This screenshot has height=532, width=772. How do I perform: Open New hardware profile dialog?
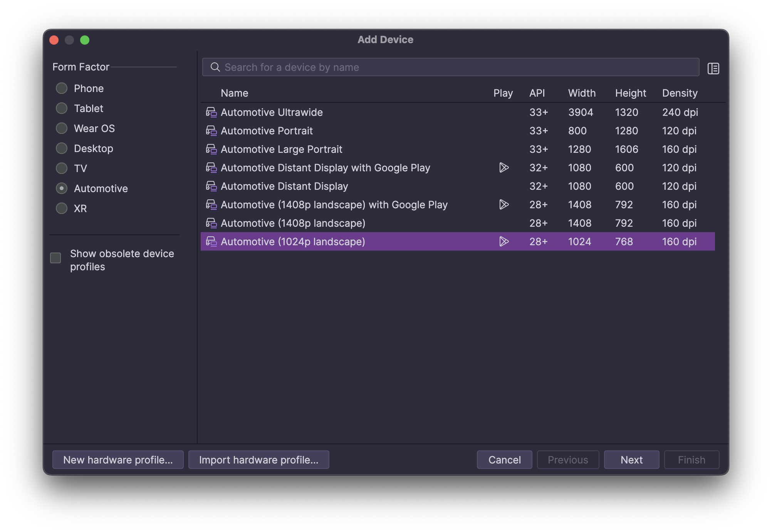118,460
